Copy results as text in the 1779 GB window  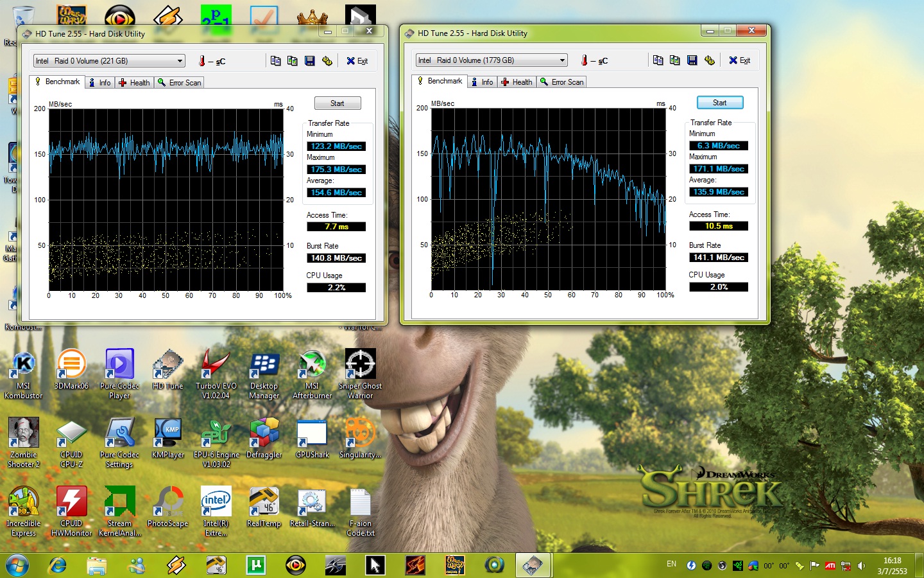tap(658, 60)
